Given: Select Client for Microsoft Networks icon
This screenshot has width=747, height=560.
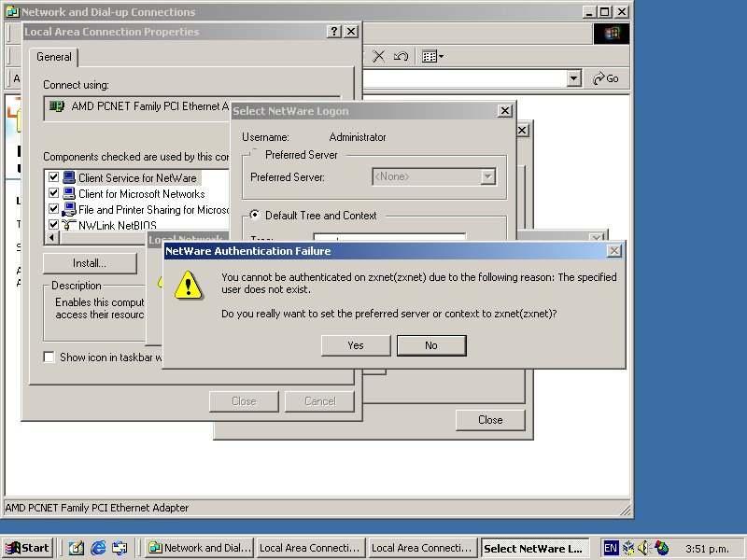Looking at the screenshot, I should click(69, 193).
